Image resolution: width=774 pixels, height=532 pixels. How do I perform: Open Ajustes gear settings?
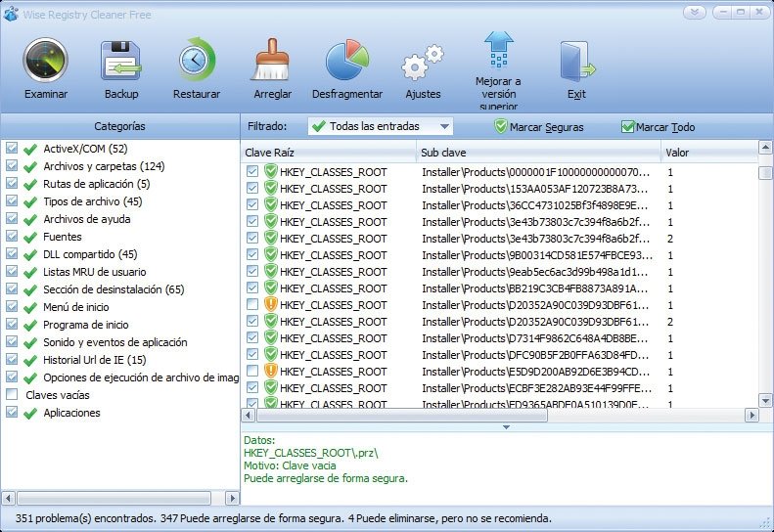click(423, 63)
